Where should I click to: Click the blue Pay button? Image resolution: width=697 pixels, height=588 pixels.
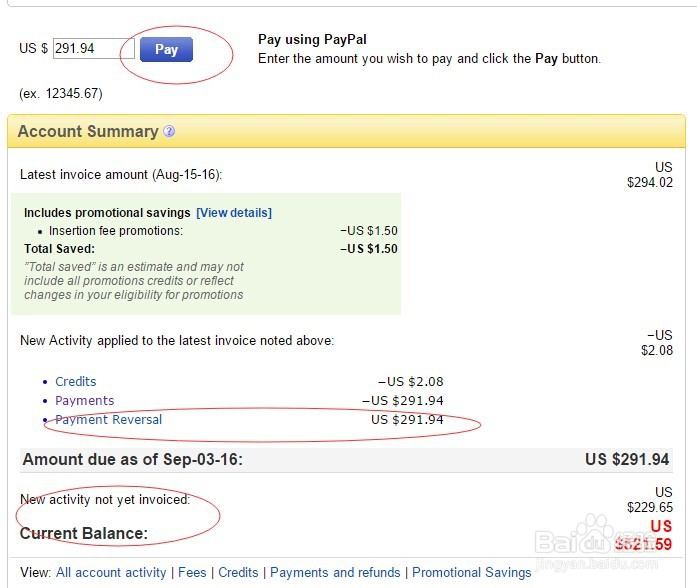pos(166,49)
